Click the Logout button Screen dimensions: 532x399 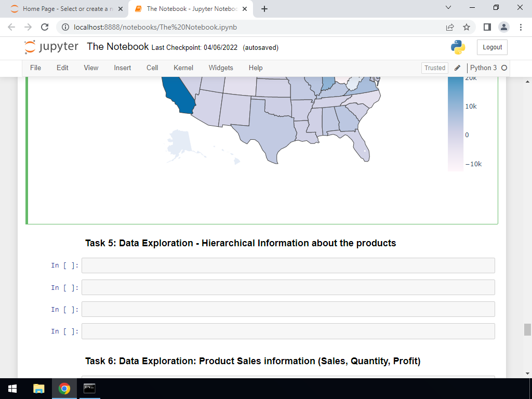492,47
